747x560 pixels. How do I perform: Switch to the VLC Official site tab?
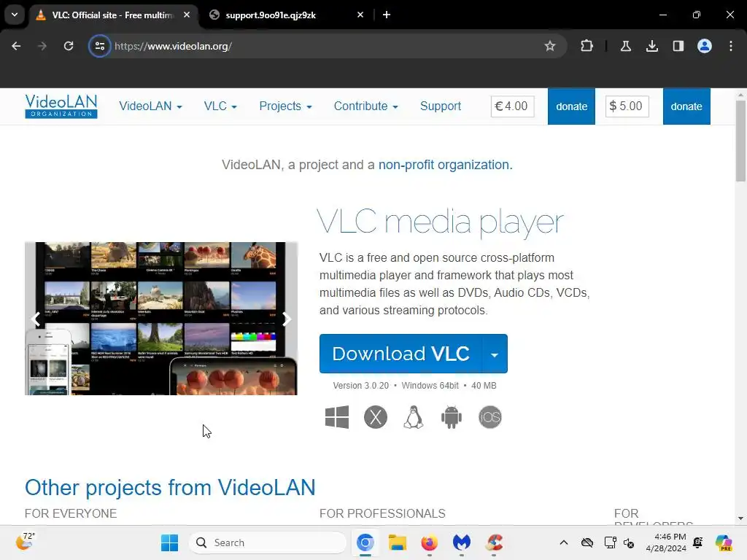coord(112,15)
